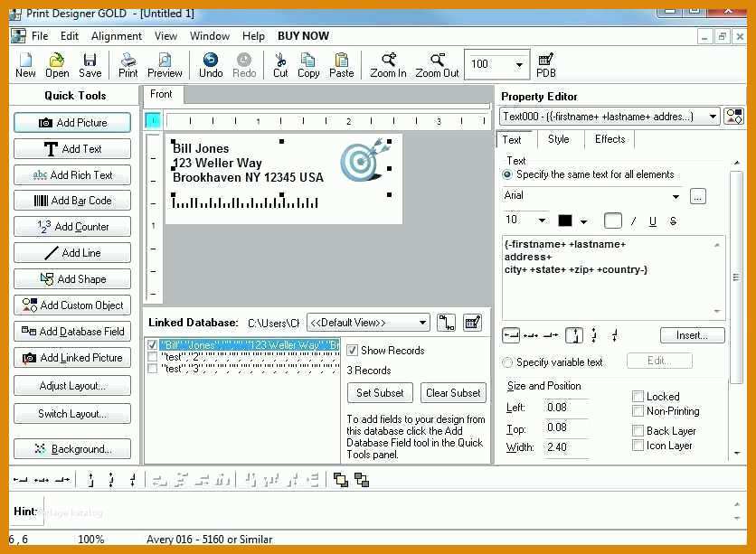
Task: Select the Specify variable text radio button
Action: 507,362
